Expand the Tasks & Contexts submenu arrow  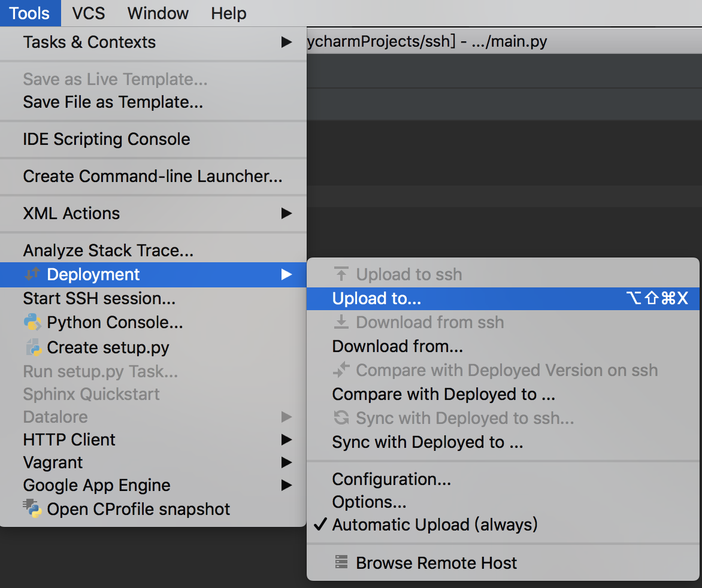click(286, 42)
